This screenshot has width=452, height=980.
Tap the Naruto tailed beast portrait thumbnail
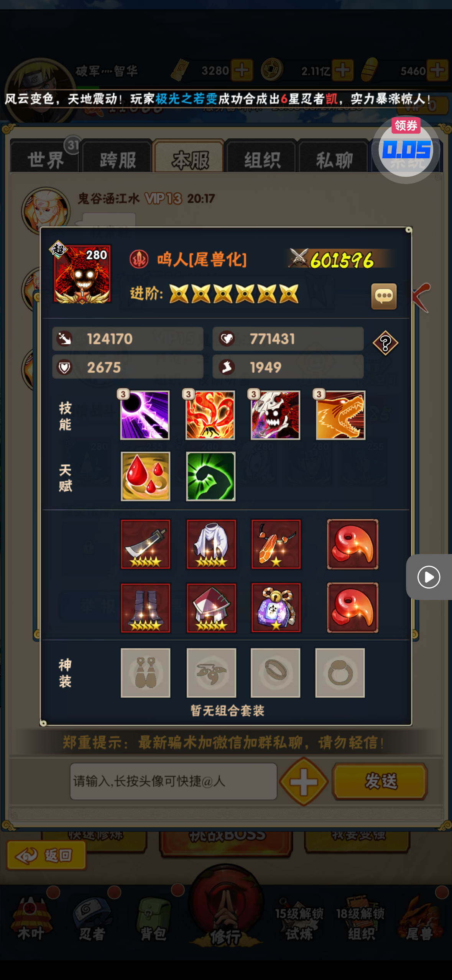(x=82, y=274)
